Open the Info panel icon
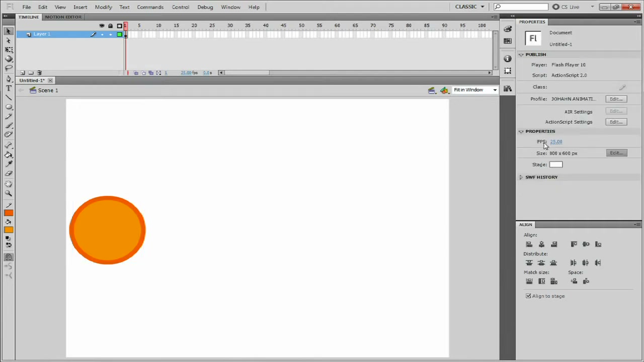The width and height of the screenshot is (644, 362). (x=508, y=59)
